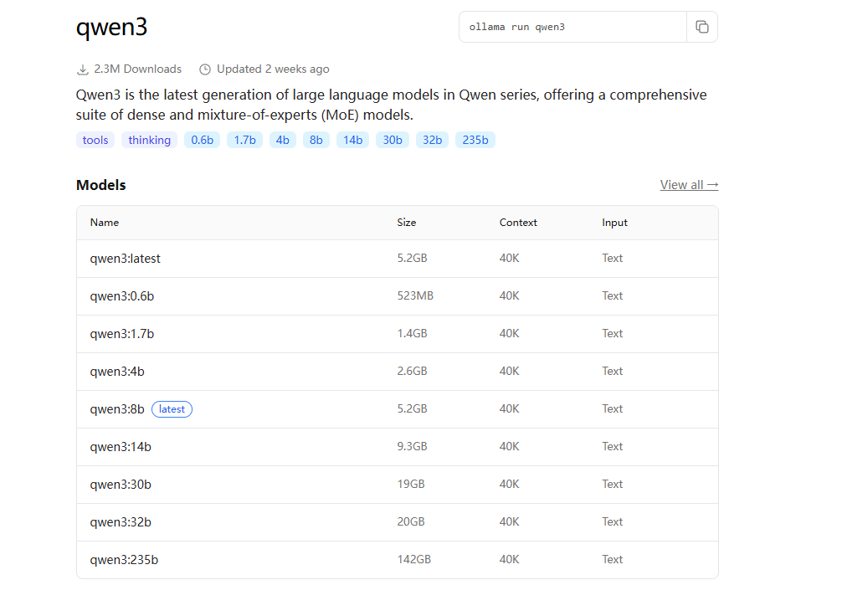This screenshot has height=616, width=842.
Task: Click the 40K context of qwen3:235b
Action: [x=509, y=559]
